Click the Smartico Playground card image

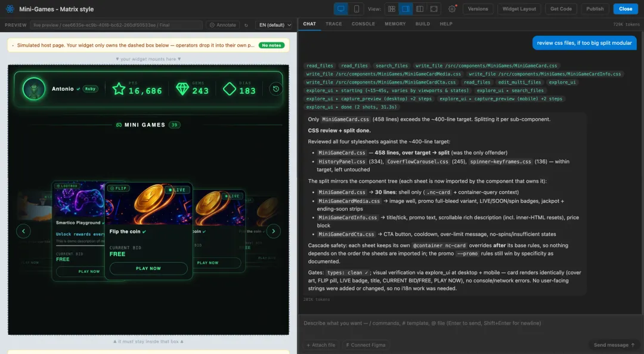[x=79, y=199]
